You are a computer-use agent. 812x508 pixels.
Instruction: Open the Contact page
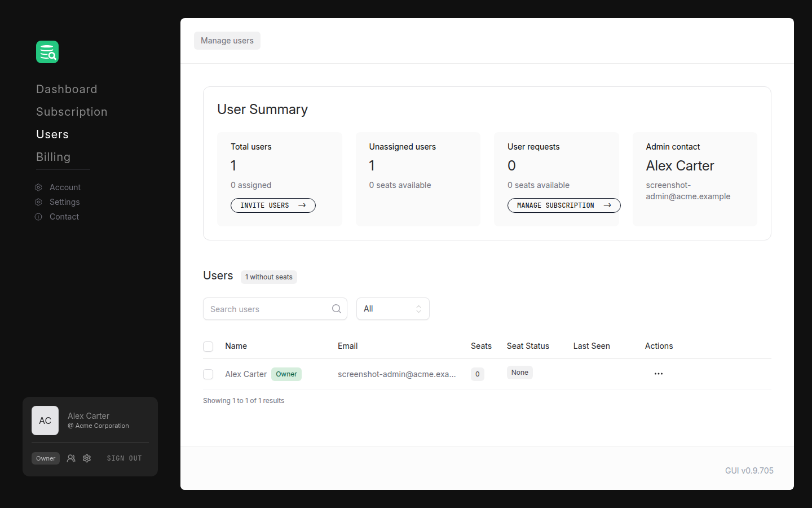pos(64,217)
